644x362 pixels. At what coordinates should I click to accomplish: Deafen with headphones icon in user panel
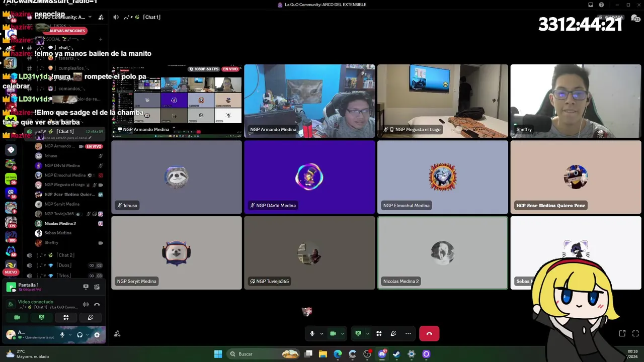tap(79, 334)
